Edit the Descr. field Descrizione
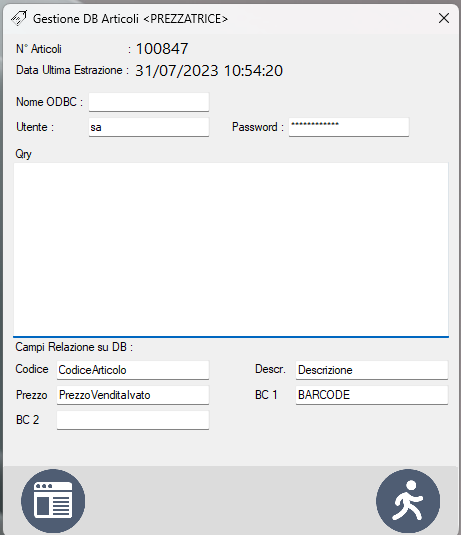461x535 pixels. [x=372, y=370]
